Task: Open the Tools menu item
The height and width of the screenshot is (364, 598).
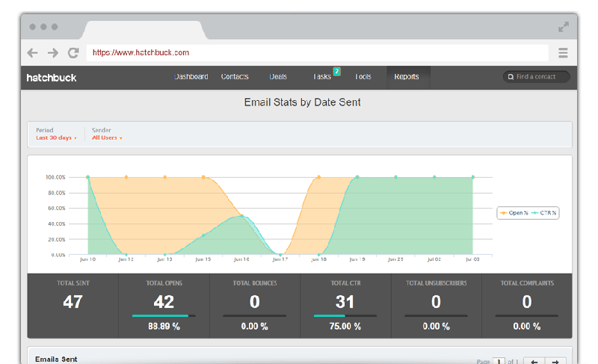Action: tap(363, 77)
